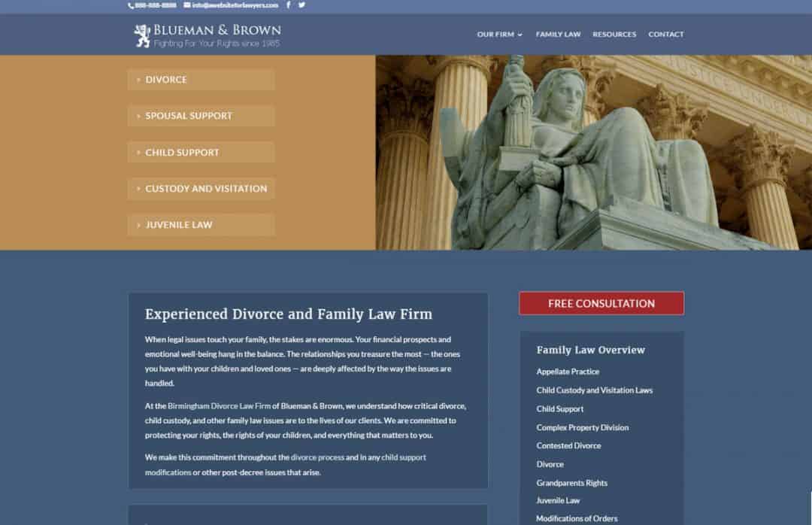Viewport: 812px width, 525px height.
Task: Open the sidebar Child Support link
Action: click(x=560, y=409)
